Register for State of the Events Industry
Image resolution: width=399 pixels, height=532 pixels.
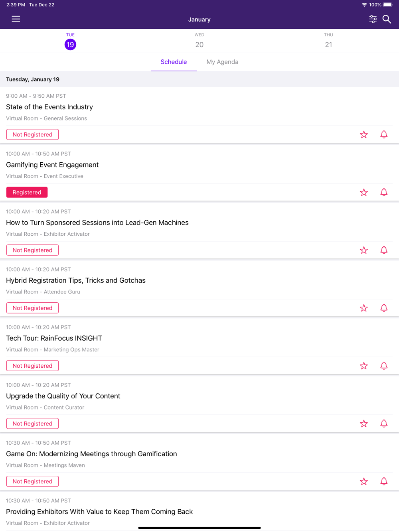click(x=32, y=134)
